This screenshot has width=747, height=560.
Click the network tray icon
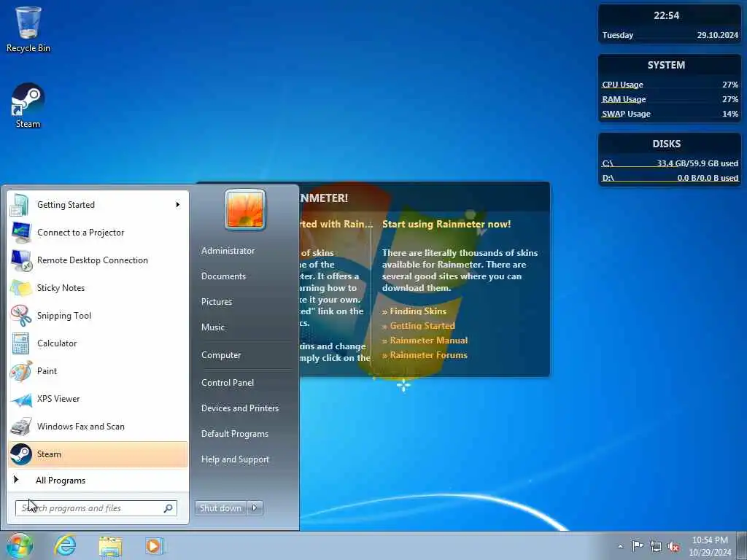656,546
